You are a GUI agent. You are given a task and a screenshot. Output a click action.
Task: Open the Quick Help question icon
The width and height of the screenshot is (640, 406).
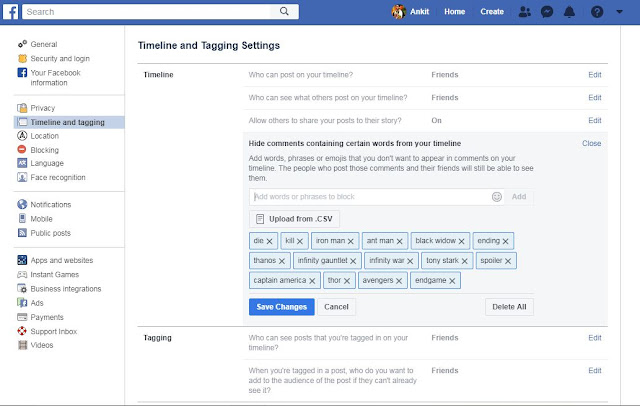pos(597,12)
